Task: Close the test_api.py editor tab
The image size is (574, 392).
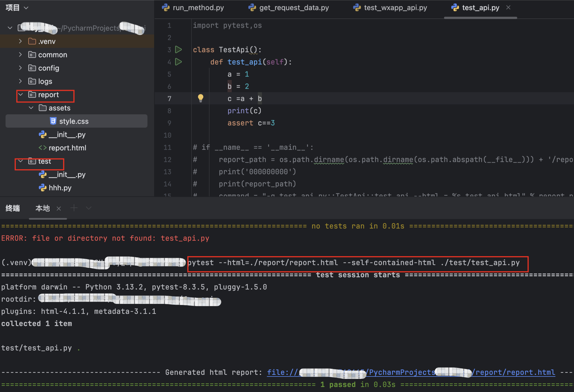Action: (x=508, y=8)
